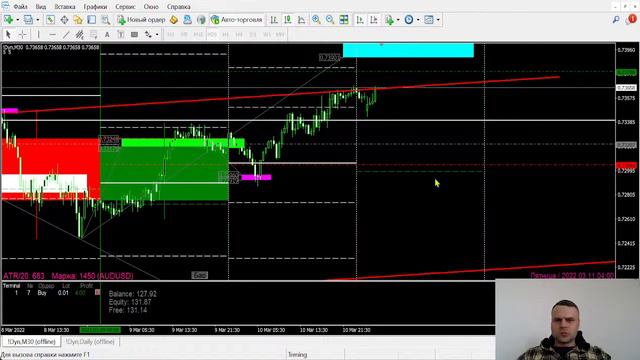Click the Balance: 127.92 text
The image size is (640, 360).
pyautogui.click(x=133, y=293)
